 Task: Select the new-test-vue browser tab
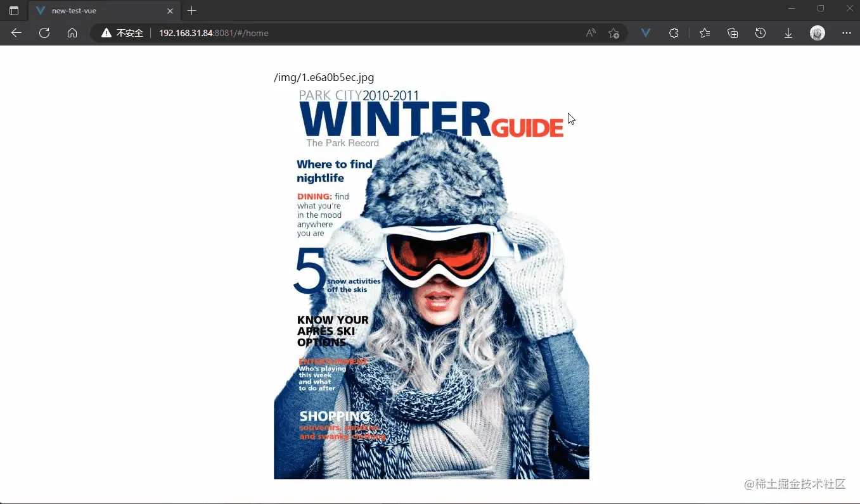[103, 11]
